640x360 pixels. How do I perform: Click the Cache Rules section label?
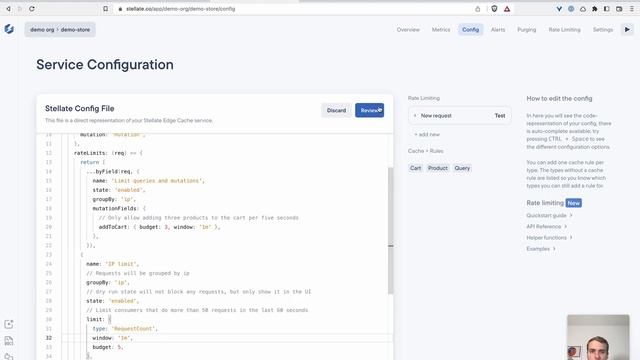point(425,151)
